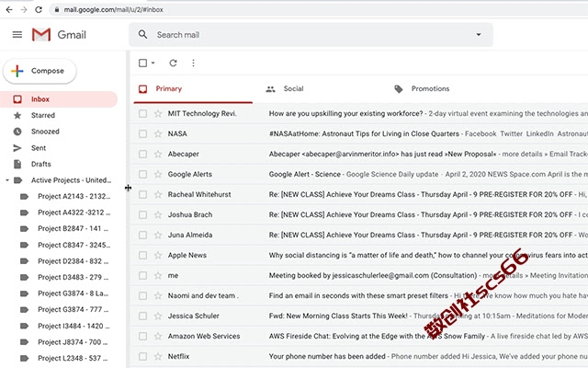588x368 pixels.
Task: Select the Netflix email checkbox
Action: (143, 356)
